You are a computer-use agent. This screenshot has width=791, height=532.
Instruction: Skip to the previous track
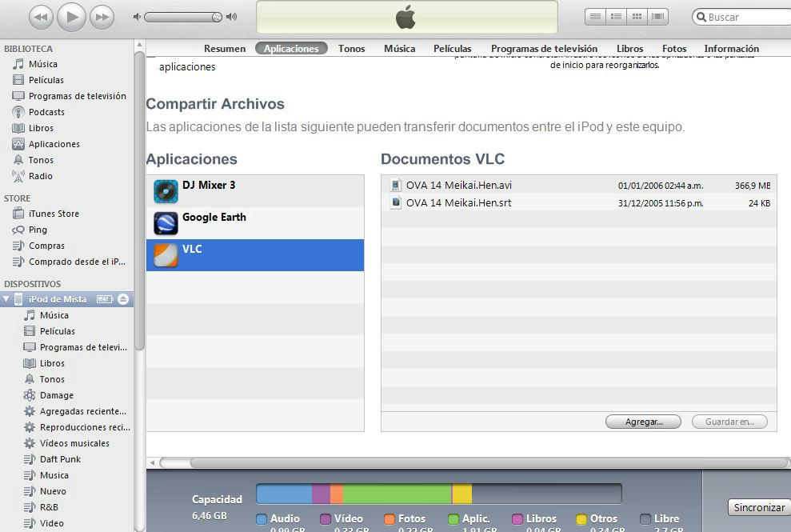pyautogui.click(x=41, y=17)
